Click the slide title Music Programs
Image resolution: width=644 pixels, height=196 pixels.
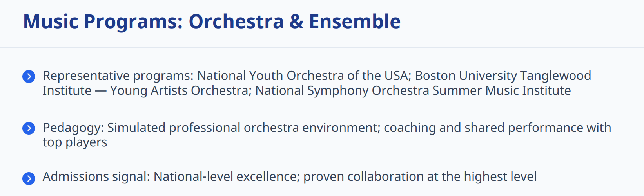[x=103, y=22]
